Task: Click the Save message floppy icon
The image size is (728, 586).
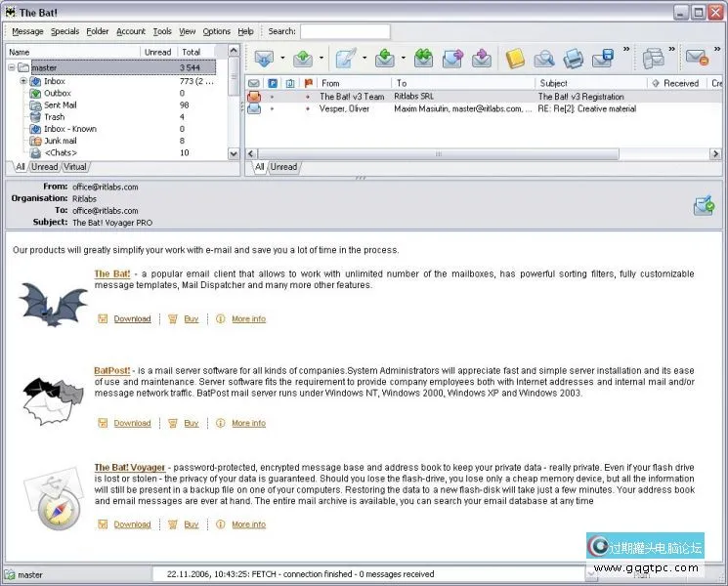Action: tap(603, 59)
